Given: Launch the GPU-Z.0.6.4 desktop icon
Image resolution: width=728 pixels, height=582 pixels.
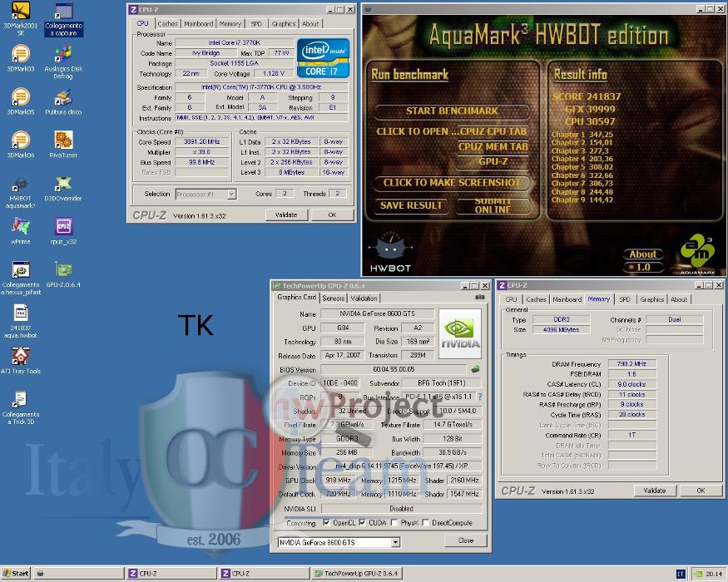Looking at the screenshot, I should click(x=63, y=274).
